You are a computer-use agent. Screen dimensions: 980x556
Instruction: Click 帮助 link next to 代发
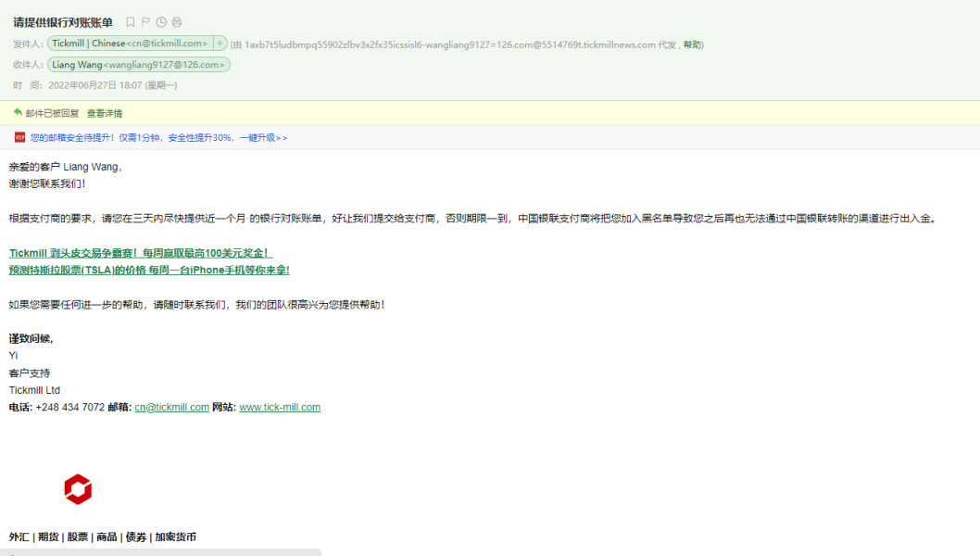(x=692, y=45)
